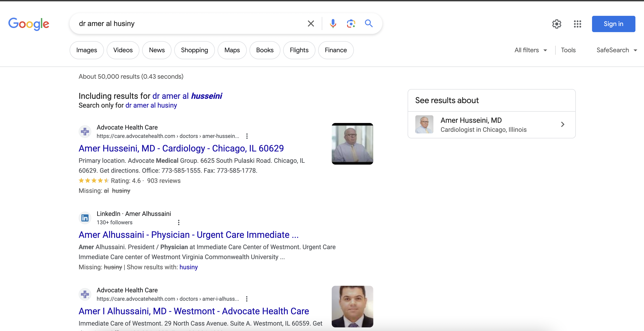The width and height of the screenshot is (644, 331).
Task: Click the star rating icons of first result
Action: (94, 181)
